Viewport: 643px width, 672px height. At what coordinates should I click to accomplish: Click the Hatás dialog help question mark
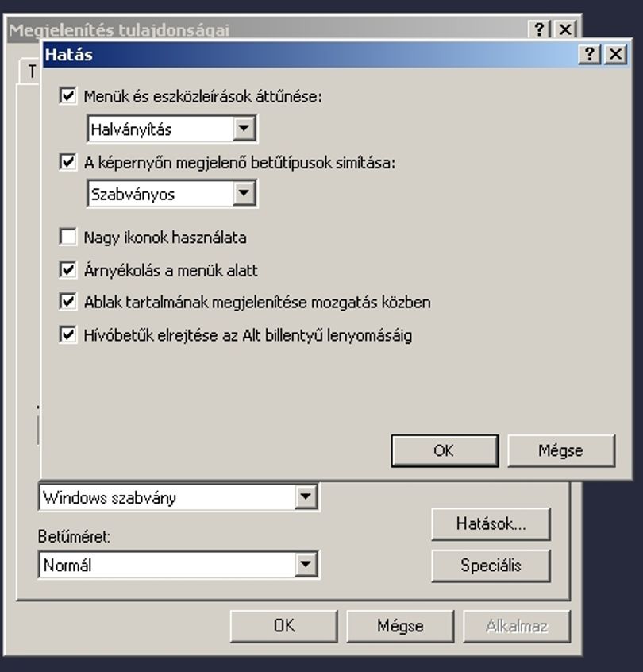tap(590, 54)
